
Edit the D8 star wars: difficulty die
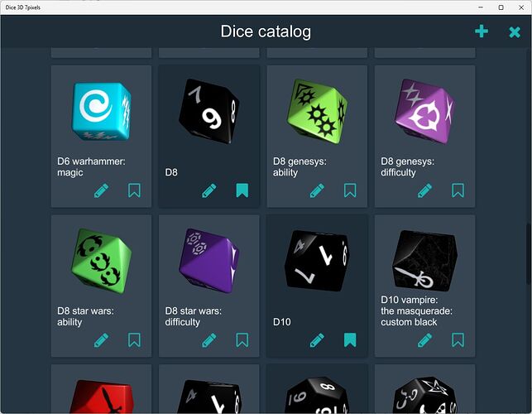coord(209,340)
